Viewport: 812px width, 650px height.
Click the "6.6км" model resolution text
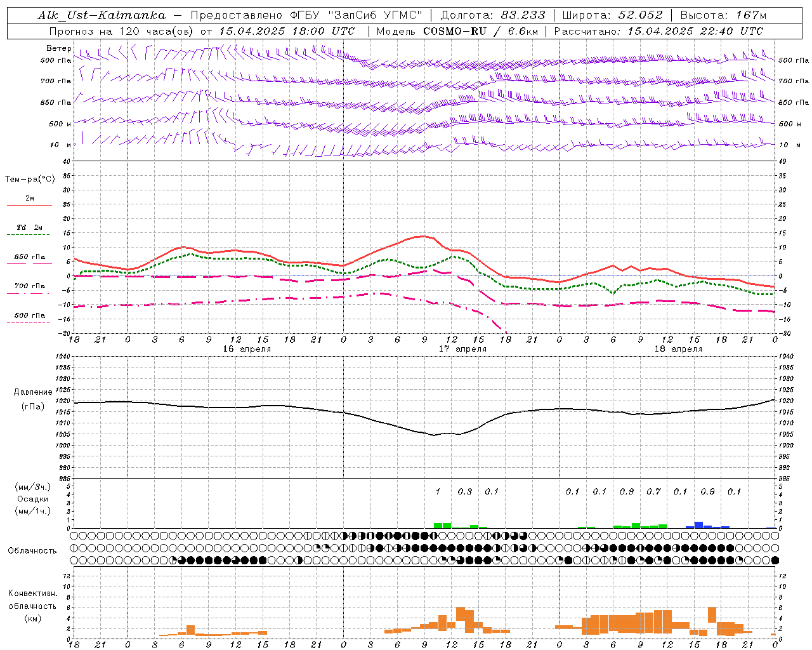pyautogui.click(x=524, y=31)
